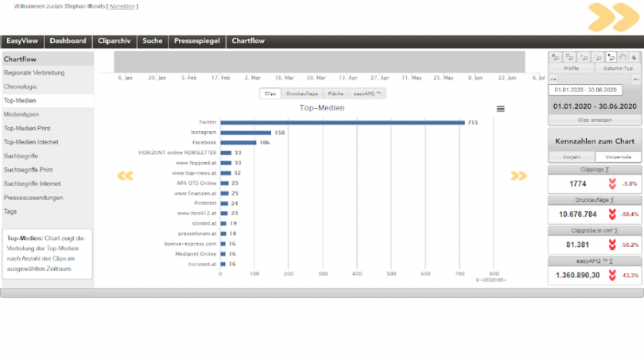
Task: Select the arrow pointer tool
Action: (634, 57)
